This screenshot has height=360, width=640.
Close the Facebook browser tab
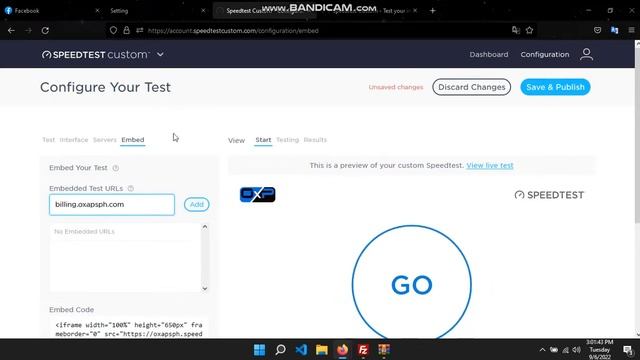(x=97, y=11)
